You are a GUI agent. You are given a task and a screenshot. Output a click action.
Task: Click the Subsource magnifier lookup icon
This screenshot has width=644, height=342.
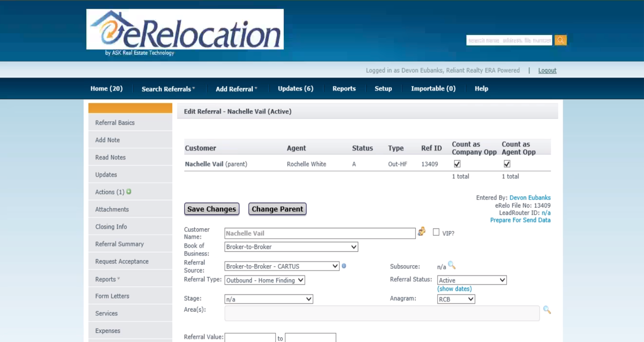(452, 265)
